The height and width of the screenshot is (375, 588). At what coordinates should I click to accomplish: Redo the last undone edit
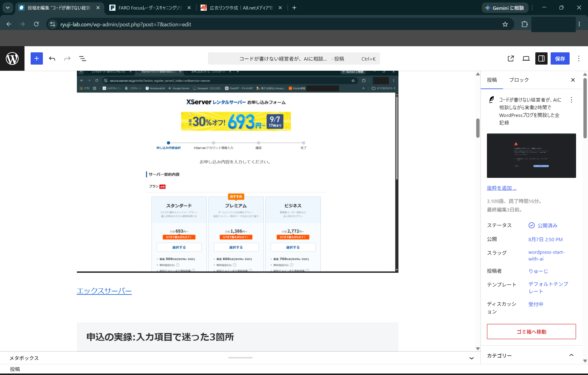point(67,58)
